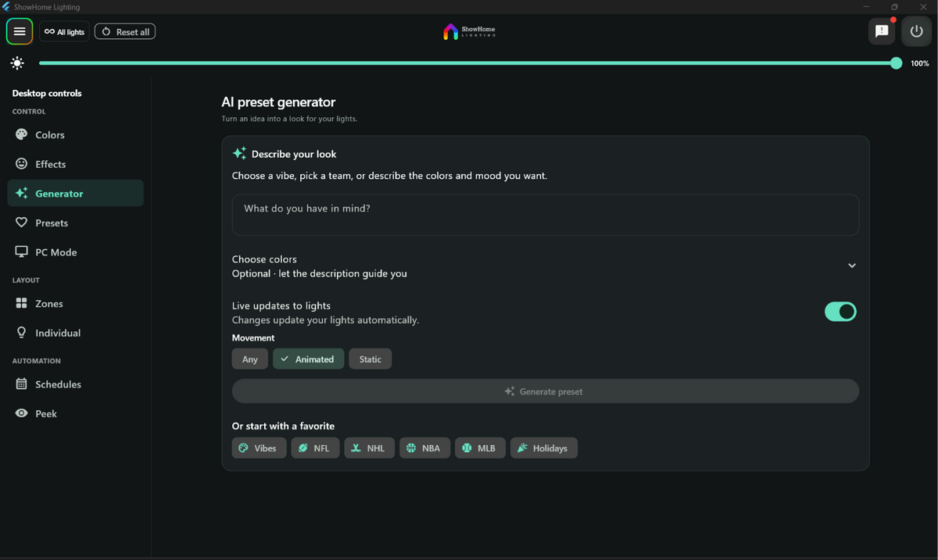Open PC Mode in the sidebar
The image size is (938, 560).
pos(75,252)
